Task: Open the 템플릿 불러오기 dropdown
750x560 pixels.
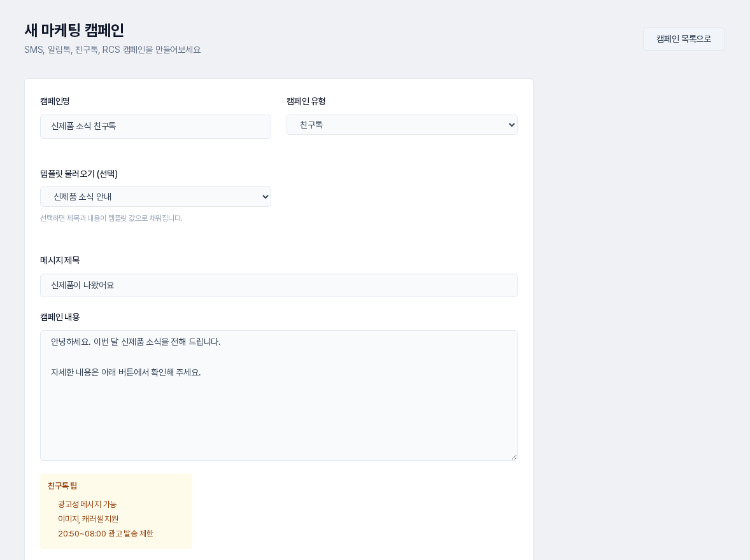Action: (155, 197)
